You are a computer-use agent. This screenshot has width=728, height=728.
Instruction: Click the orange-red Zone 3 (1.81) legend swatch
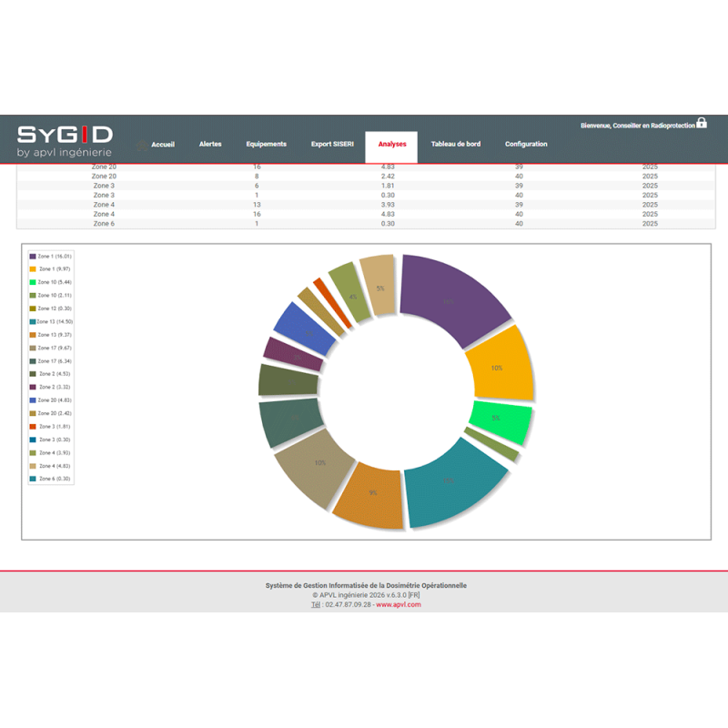point(33,426)
